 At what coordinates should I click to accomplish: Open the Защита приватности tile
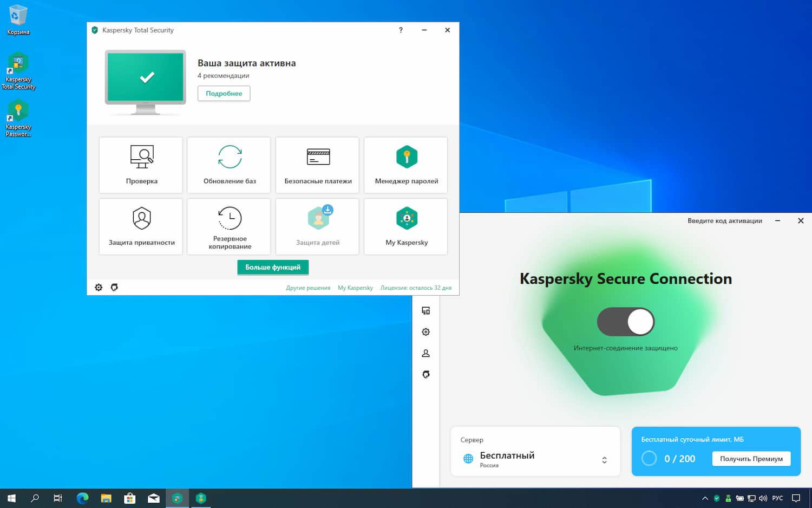141,226
